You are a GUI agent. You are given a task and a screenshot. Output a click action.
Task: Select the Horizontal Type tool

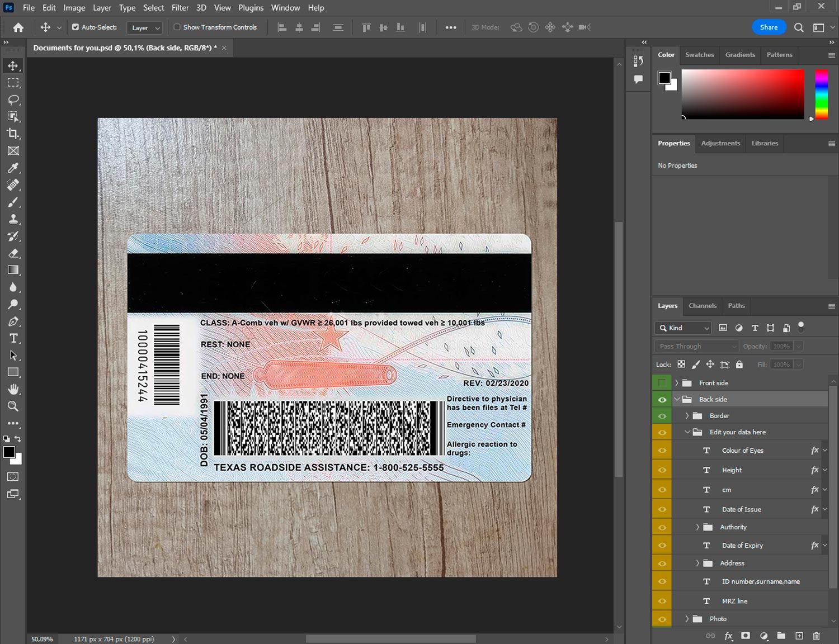pos(13,338)
